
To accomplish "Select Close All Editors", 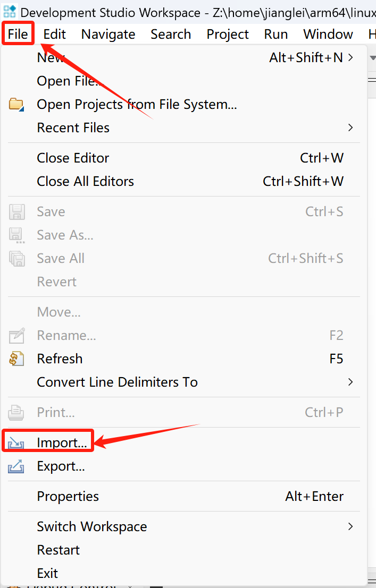I will (85, 181).
